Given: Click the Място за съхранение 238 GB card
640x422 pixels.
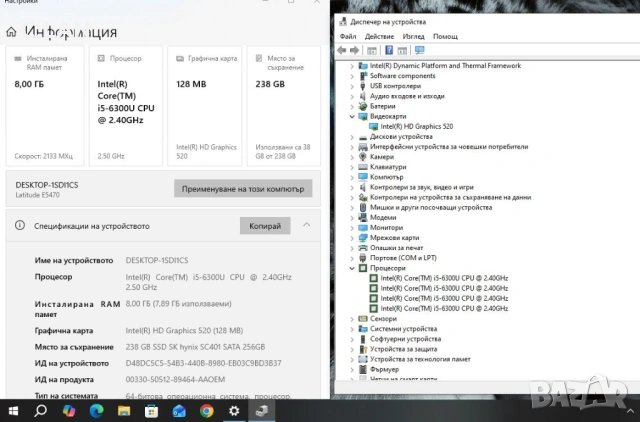Looking at the screenshot, I should pyautogui.click(x=284, y=106).
